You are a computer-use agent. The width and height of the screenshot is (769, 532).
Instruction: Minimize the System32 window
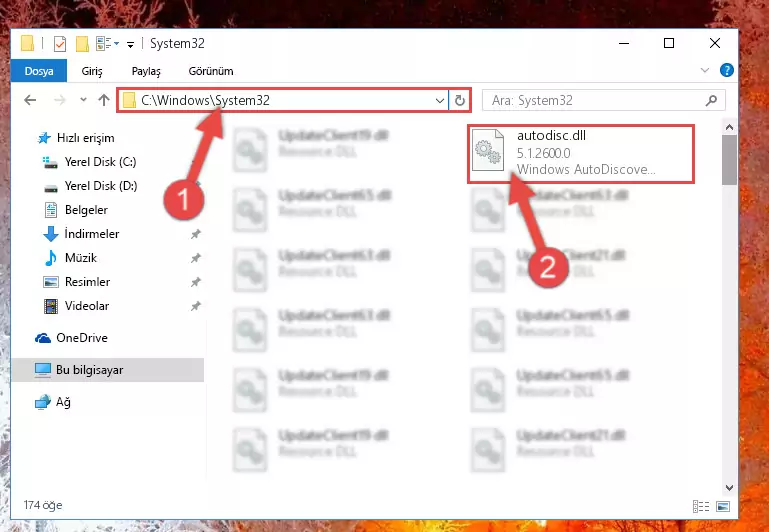point(624,43)
